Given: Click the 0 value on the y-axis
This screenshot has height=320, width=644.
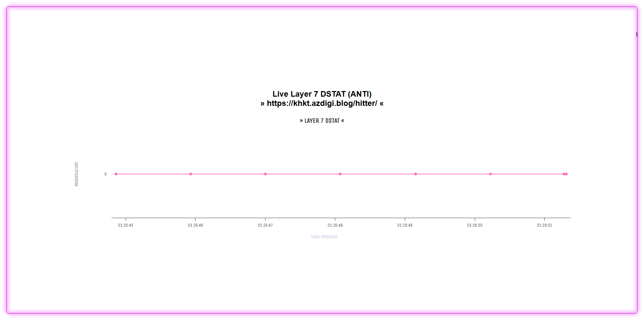Looking at the screenshot, I should point(106,174).
